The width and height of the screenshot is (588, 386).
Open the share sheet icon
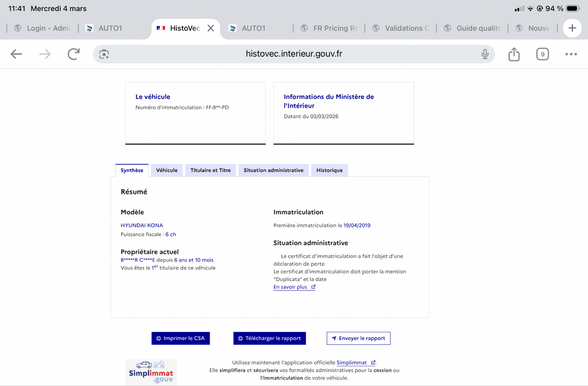(x=514, y=54)
